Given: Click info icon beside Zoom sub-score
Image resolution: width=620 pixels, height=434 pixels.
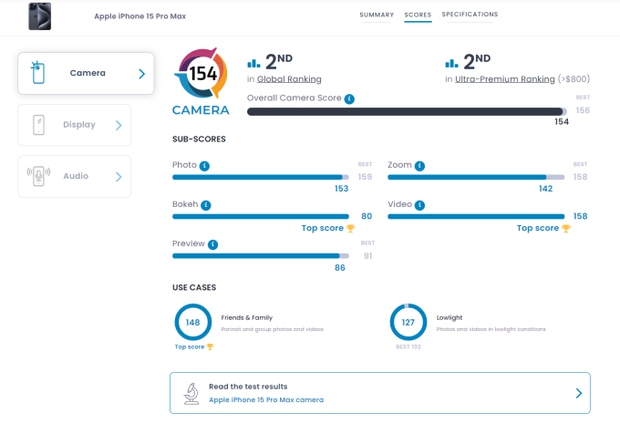Looking at the screenshot, I should tap(420, 166).
